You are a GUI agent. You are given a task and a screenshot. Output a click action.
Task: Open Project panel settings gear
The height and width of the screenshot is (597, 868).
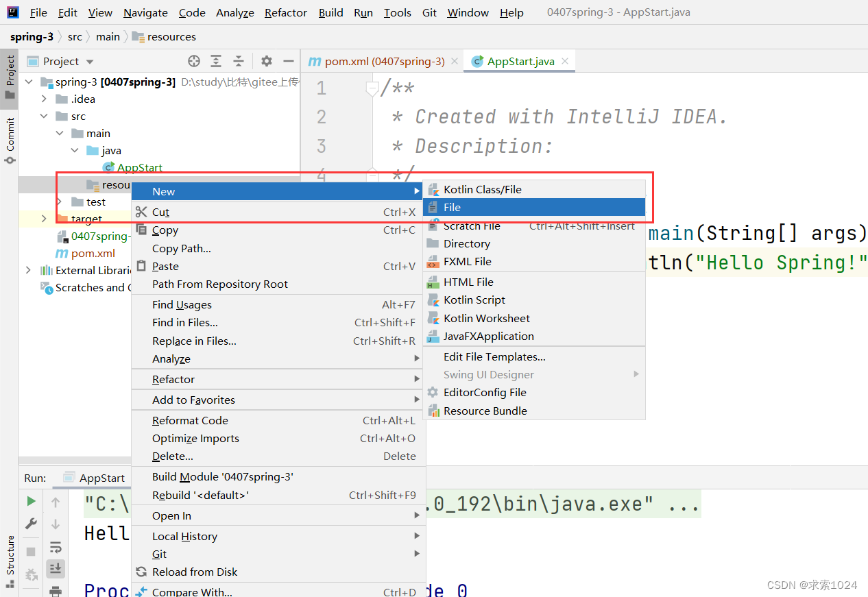(267, 61)
